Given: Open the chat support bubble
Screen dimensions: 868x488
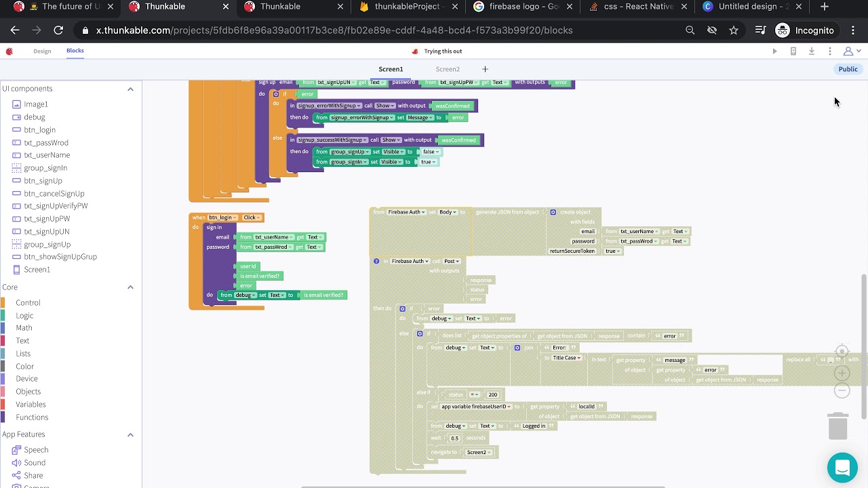Looking at the screenshot, I should (842, 468).
